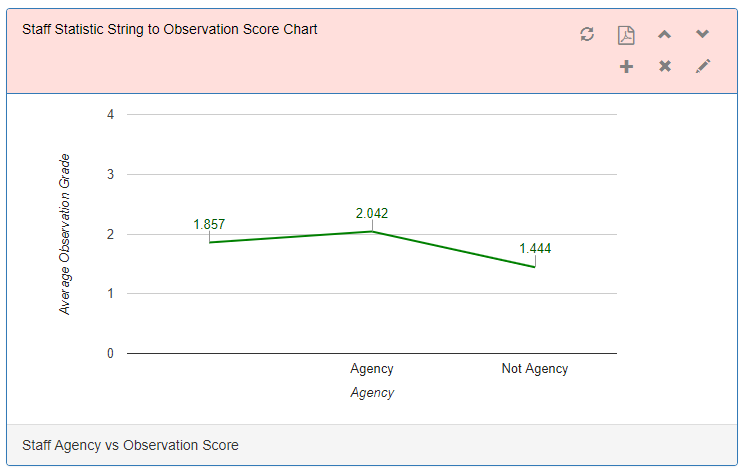Click the 1.444 data label
Screen dimensions: 748x475
535,248
